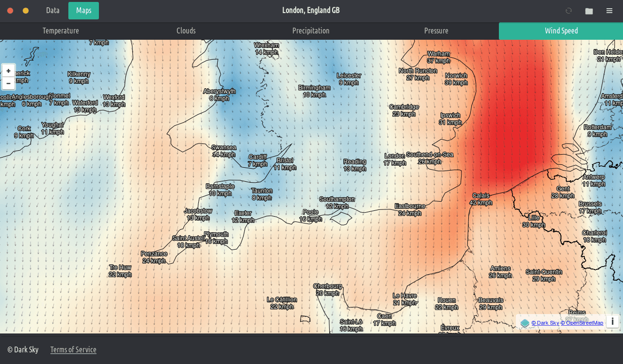Click the Cambridge 23 kmph label

(x=404, y=111)
